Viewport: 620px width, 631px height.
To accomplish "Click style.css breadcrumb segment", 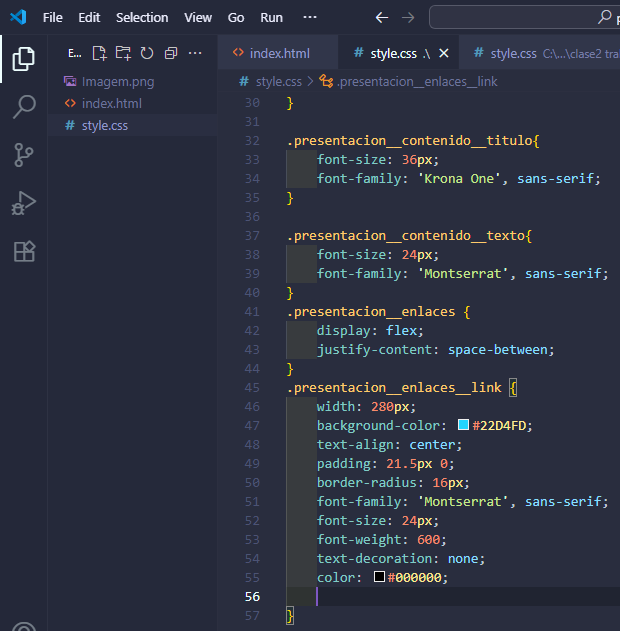I will pos(278,82).
